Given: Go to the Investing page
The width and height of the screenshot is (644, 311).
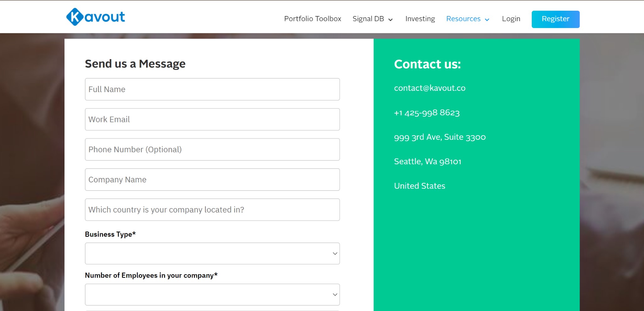Looking at the screenshot, I should point(420,19).
